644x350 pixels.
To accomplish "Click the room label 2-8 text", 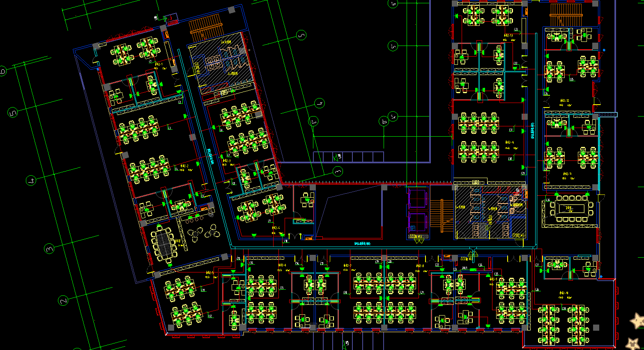I will (x=419, y=266).
